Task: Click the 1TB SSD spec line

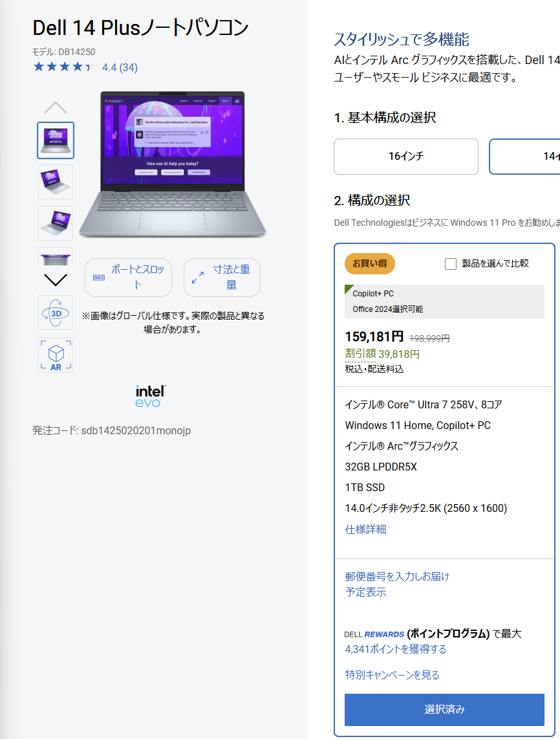Action: coord(365,487)
